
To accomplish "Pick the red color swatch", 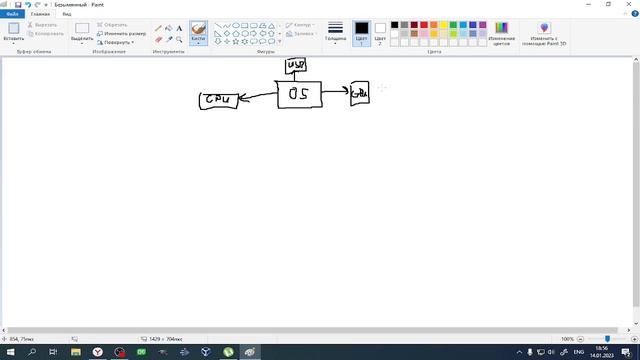I will pos(424,25).
